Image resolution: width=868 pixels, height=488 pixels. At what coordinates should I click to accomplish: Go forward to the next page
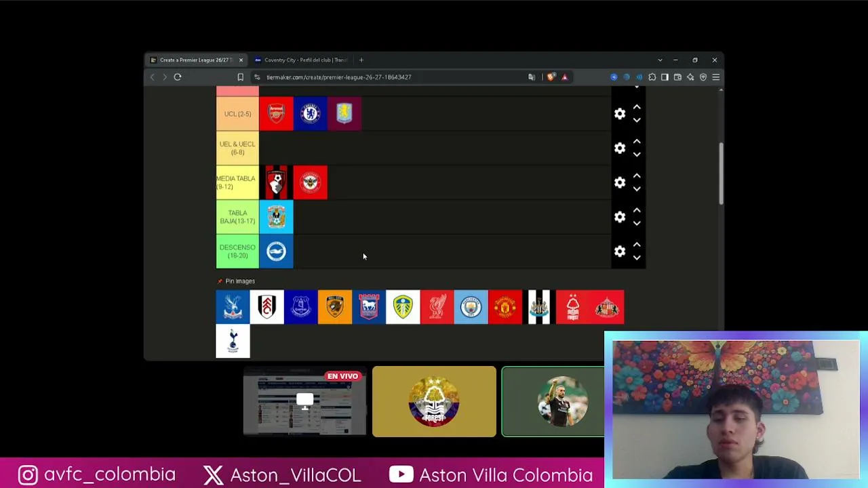tap(164, 77)
